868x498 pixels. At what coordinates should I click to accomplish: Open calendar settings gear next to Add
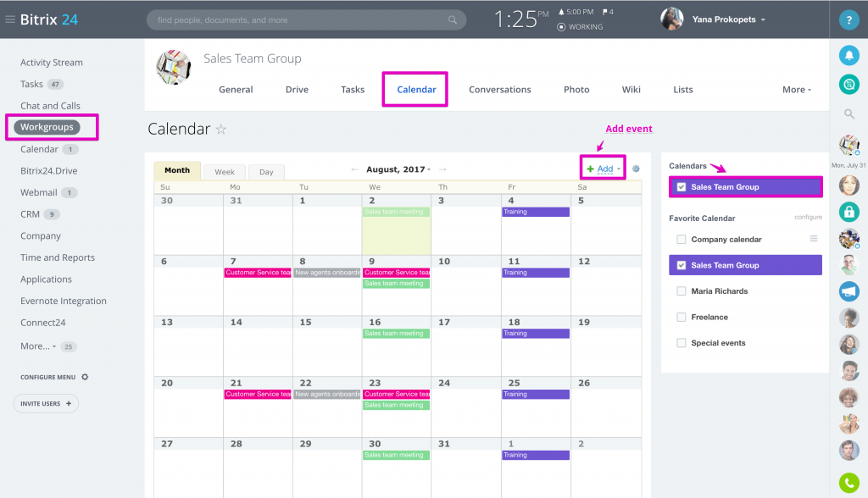[x=636, y=169]
